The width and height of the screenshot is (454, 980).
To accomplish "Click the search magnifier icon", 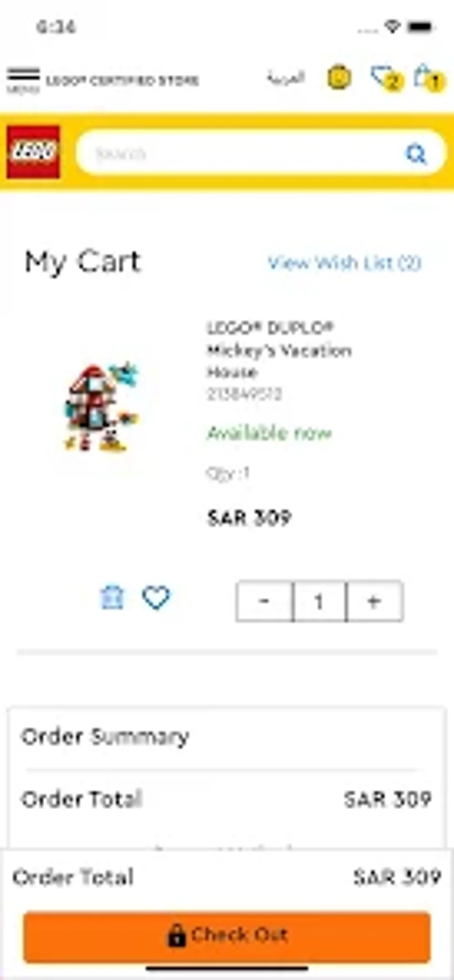I will [x=416, y=154].
